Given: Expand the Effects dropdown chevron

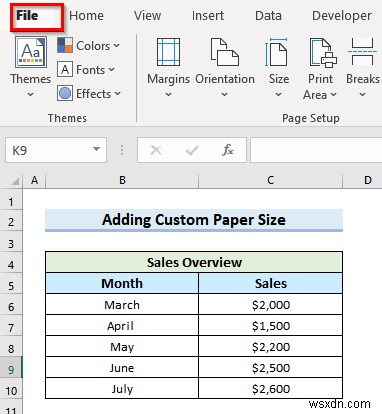Looking at the screenshot, I should (118, 94).
